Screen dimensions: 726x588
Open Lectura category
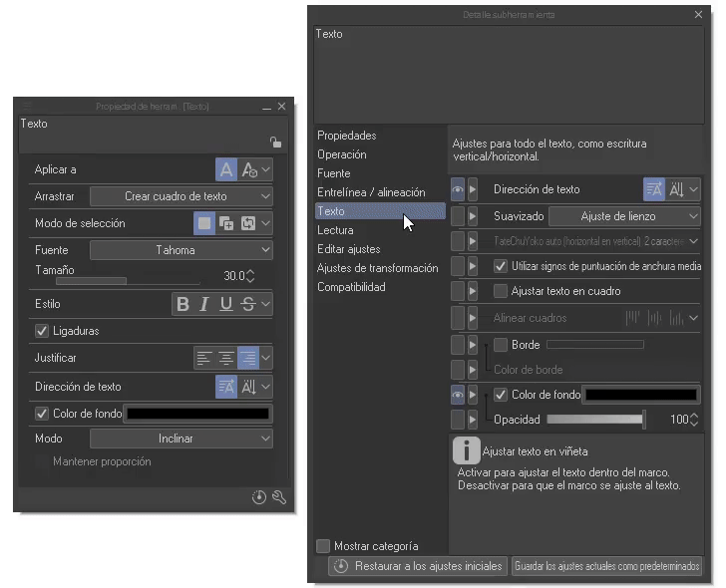coord(335,230)
